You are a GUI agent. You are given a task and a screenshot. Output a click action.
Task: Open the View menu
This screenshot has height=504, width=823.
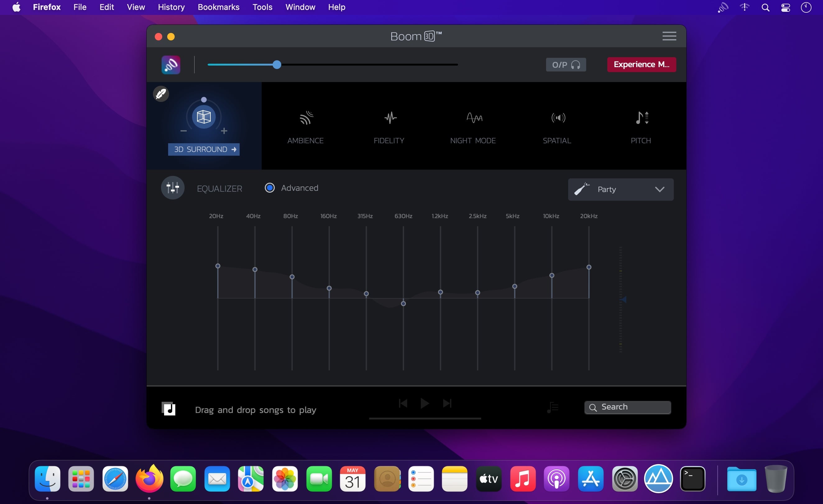click(x=136, y=7)
